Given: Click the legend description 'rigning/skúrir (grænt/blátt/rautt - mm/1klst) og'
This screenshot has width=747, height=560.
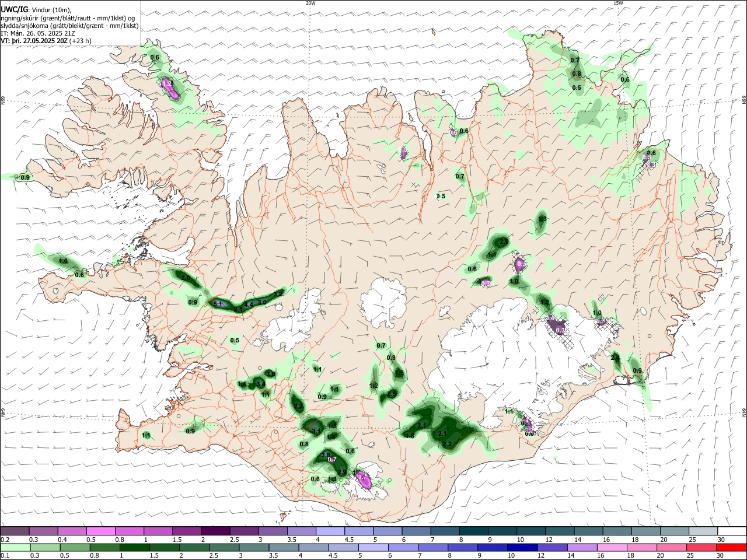Looking at the screenshot, I should (x=68, y=18).
